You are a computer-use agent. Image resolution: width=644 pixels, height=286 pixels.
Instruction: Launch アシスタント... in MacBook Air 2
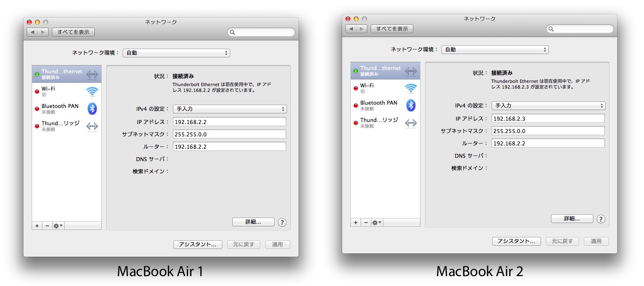pyautogui.click(x=516, y=241)
